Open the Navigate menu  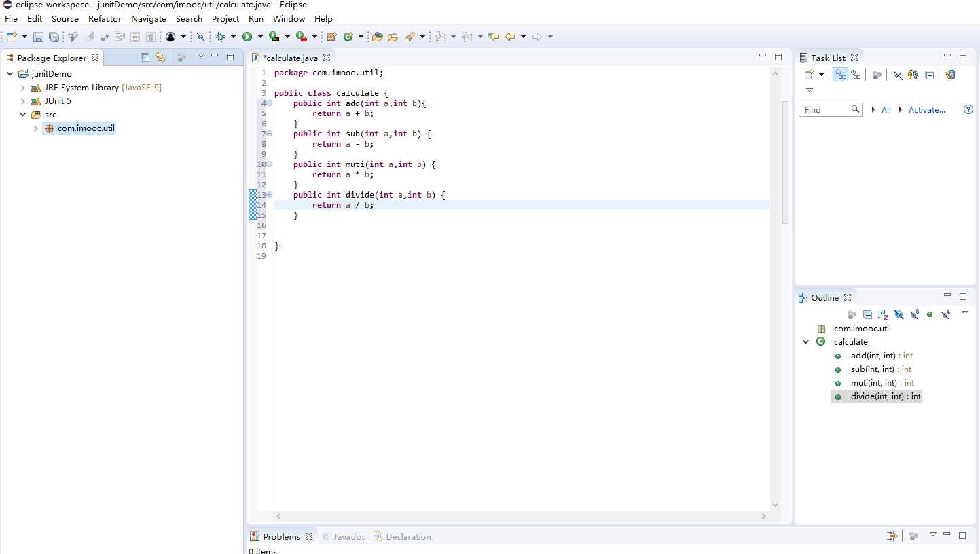[x=149, y=18]
